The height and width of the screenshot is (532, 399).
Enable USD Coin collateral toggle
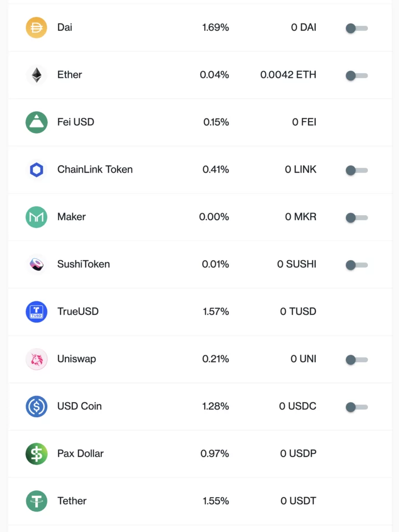coord(356,407)
